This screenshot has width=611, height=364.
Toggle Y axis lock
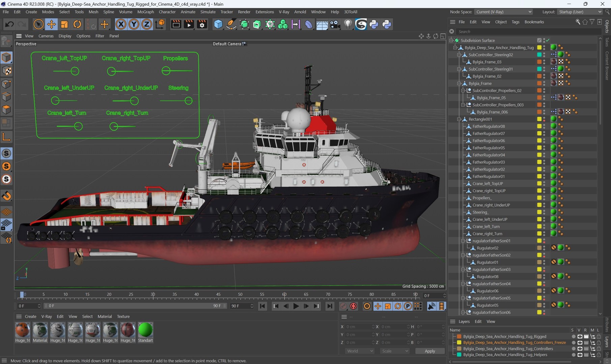(x=134, y=24)
